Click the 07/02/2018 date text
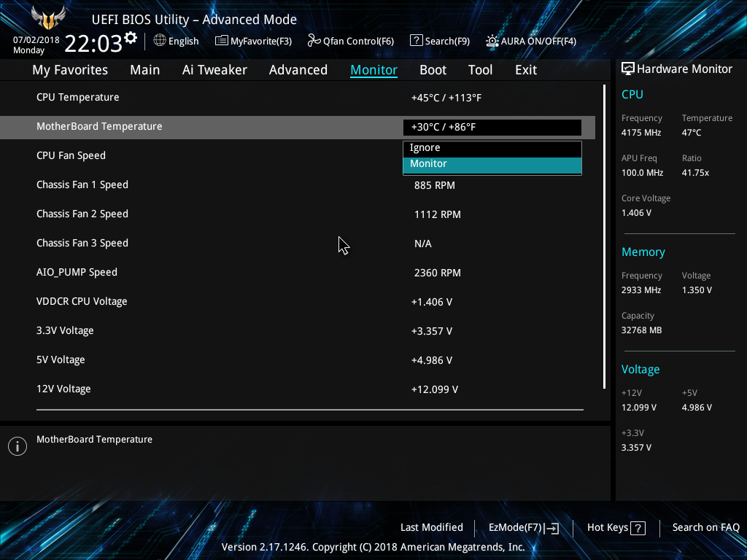 [36, 40]
